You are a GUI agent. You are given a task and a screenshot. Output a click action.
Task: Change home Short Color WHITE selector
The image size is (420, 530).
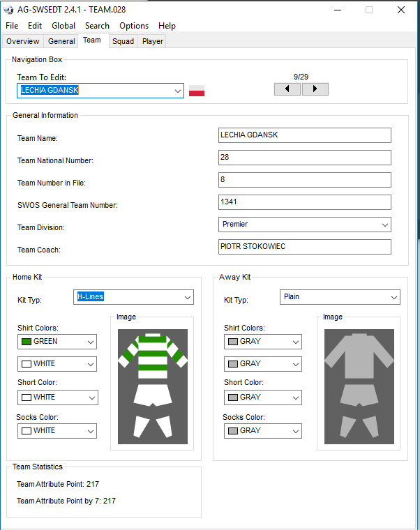pyautogui.click(x=57, y=397)
